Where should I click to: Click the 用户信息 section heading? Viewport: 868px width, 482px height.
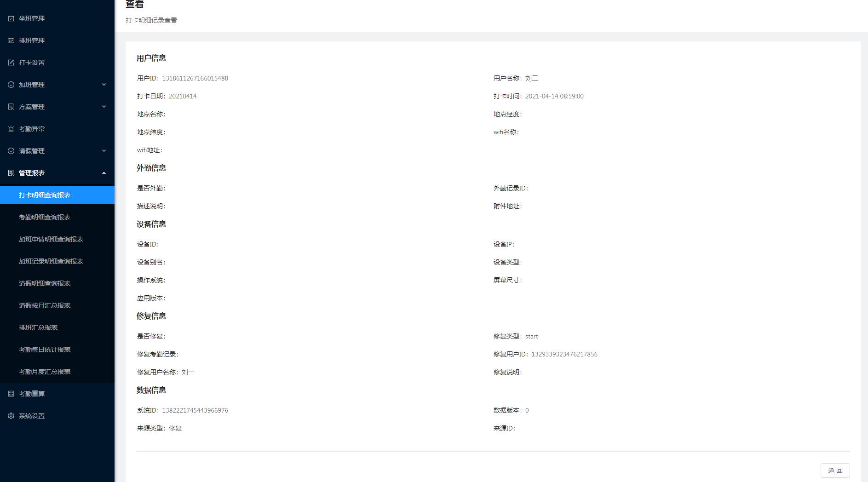[x=151, y=58]
